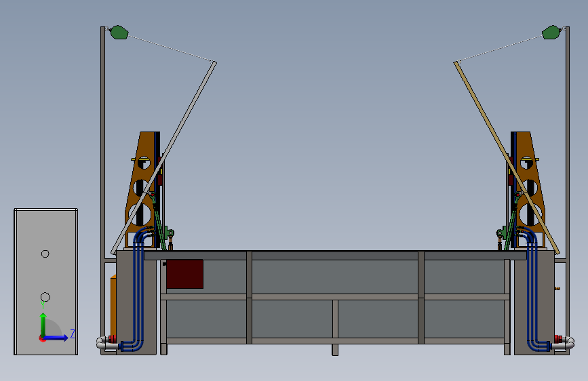Click the upper circle on the gray cabinet
Screen dimensions: 588x381
point(45,254)
